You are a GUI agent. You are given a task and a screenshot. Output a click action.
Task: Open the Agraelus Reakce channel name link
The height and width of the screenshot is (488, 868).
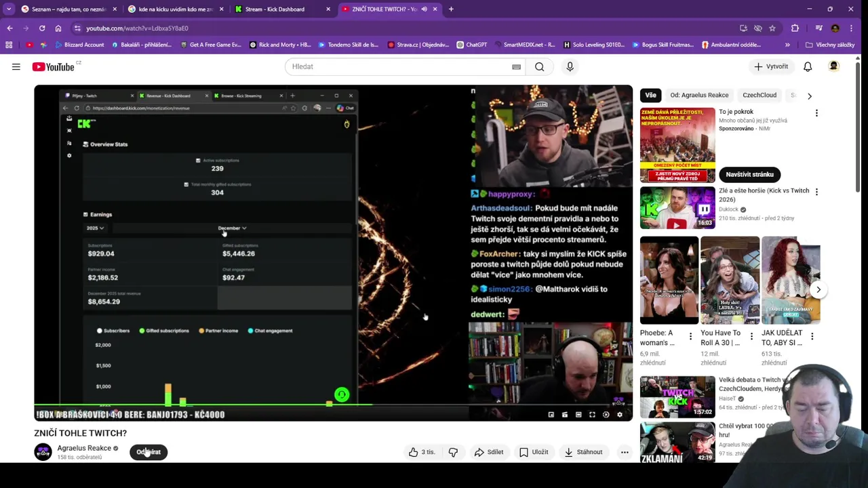pyautogui.click(x=84, y=448)
